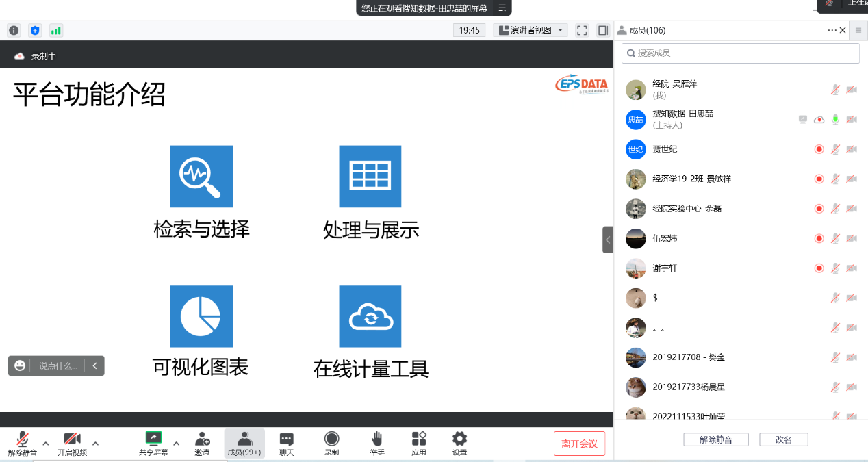Expand audio options arrow beside 解除静音
Screen dimensions: 868x462
coord(46,443)
